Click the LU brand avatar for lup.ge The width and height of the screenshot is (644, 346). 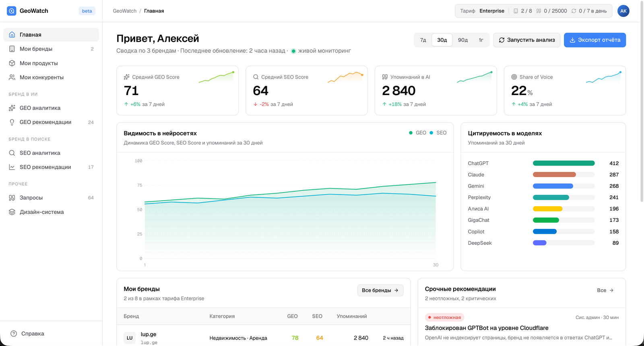coord(130,338)
